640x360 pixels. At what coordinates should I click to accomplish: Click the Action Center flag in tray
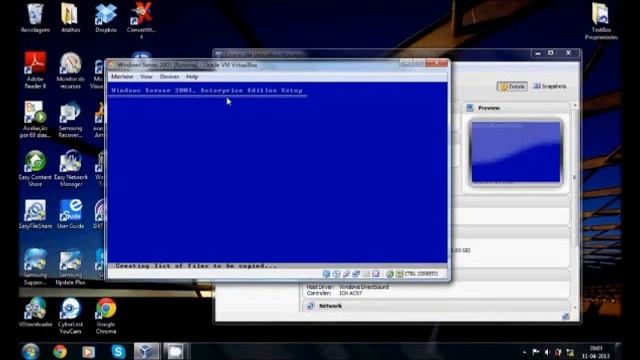click(536, 352)
